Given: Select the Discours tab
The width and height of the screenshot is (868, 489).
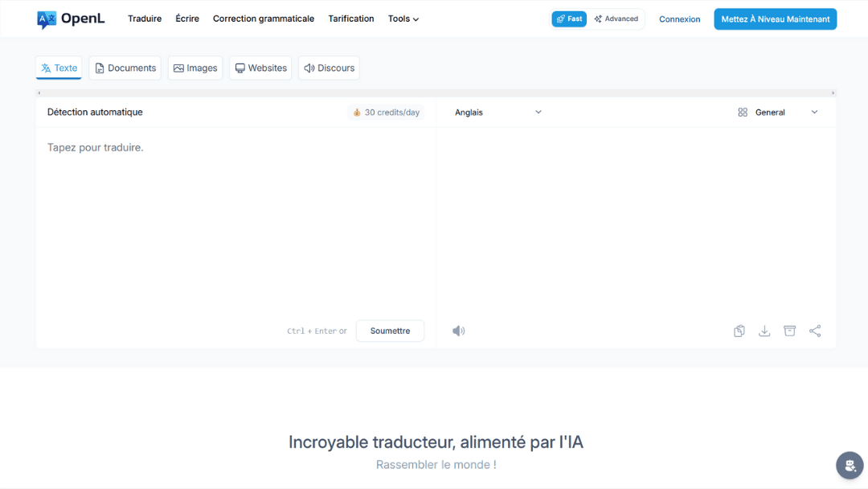Looking at the screenshot, I should (329, 68).
